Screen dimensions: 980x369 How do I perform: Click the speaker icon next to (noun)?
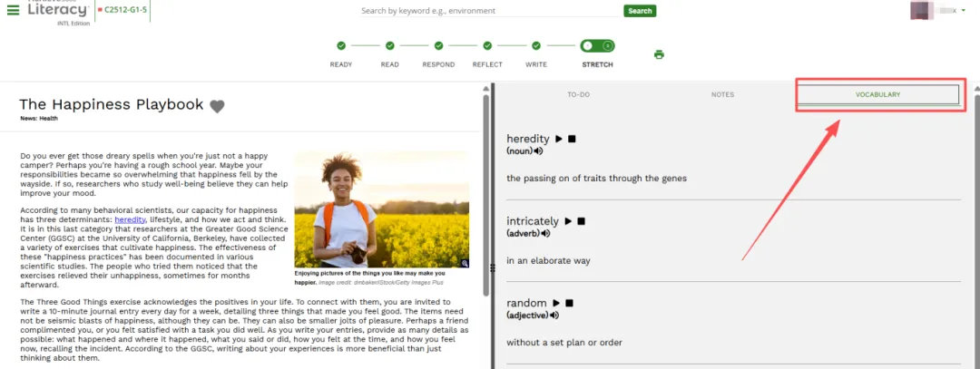pos(538,151)
